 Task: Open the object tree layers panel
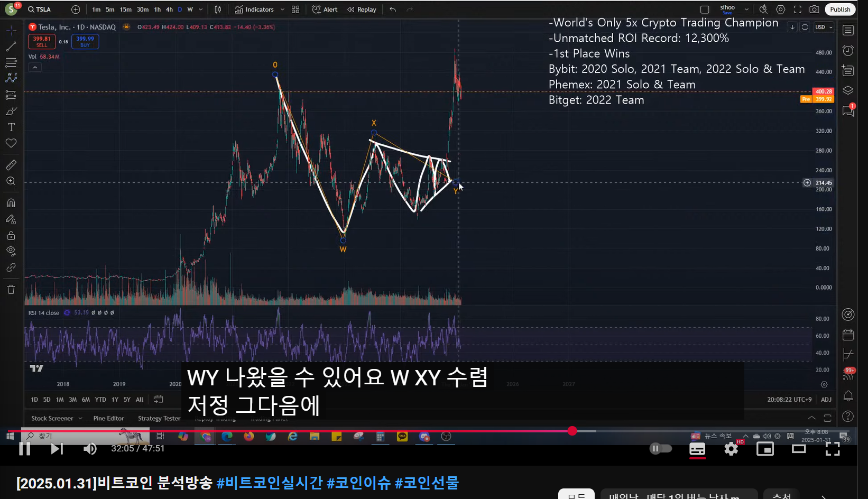coord(848,90)
